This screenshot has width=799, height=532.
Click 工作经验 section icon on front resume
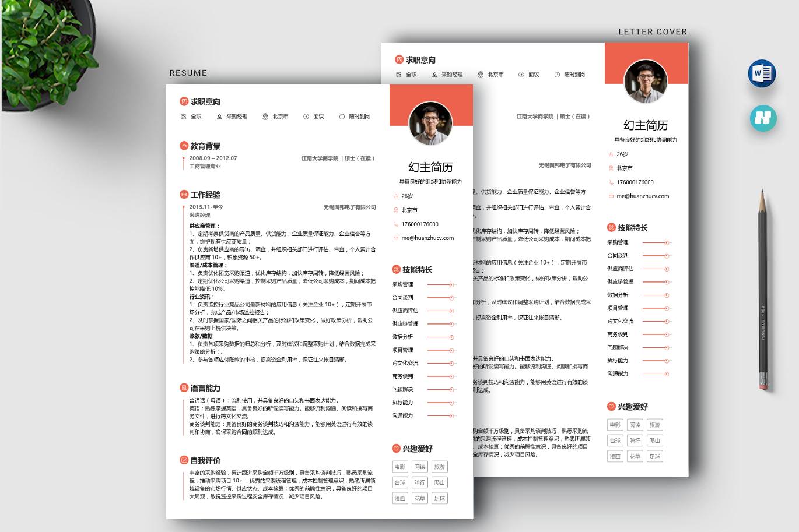(184, 194)
